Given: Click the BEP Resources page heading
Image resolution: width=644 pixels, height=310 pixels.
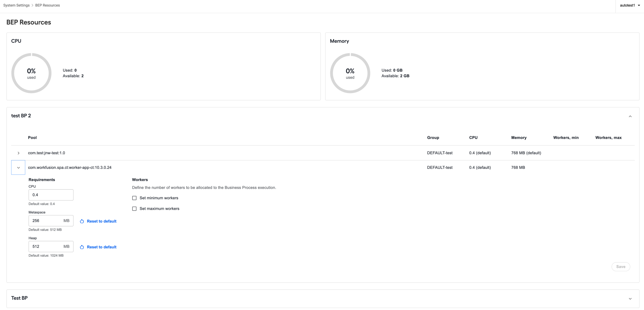Looking at the screenshot, I should (x=29, y=22).
